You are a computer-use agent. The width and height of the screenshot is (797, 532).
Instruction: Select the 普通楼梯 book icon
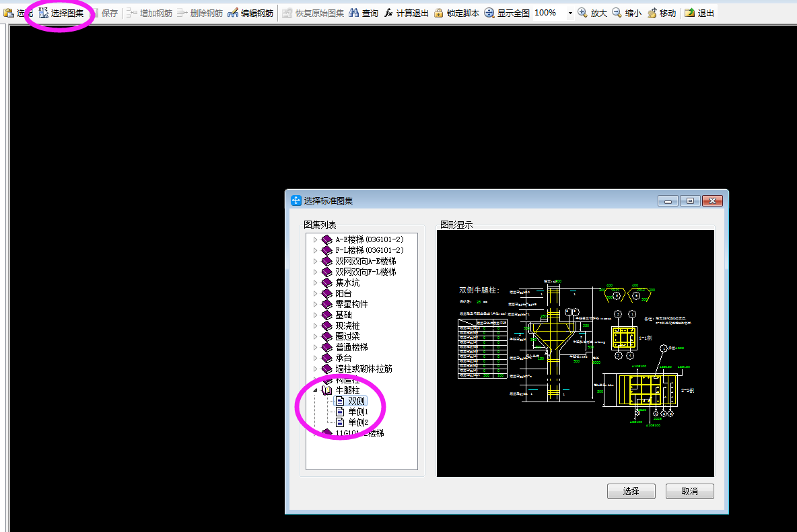tap(327, 347)
